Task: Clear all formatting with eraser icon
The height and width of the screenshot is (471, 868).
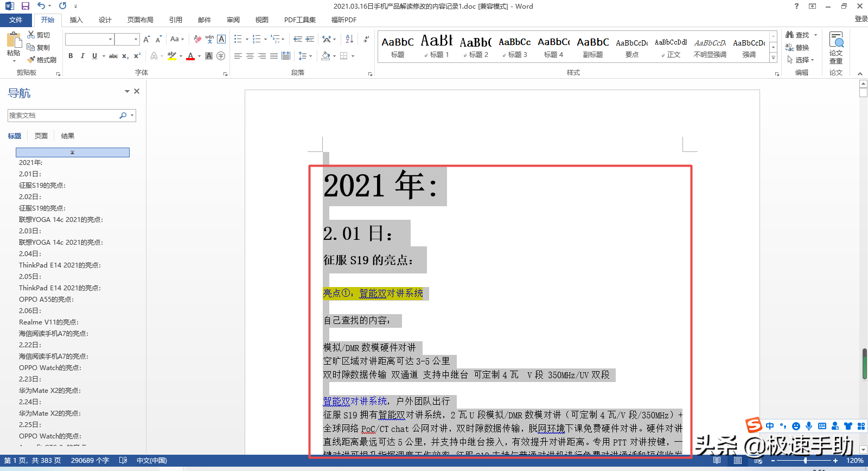Action: (197, 39)
